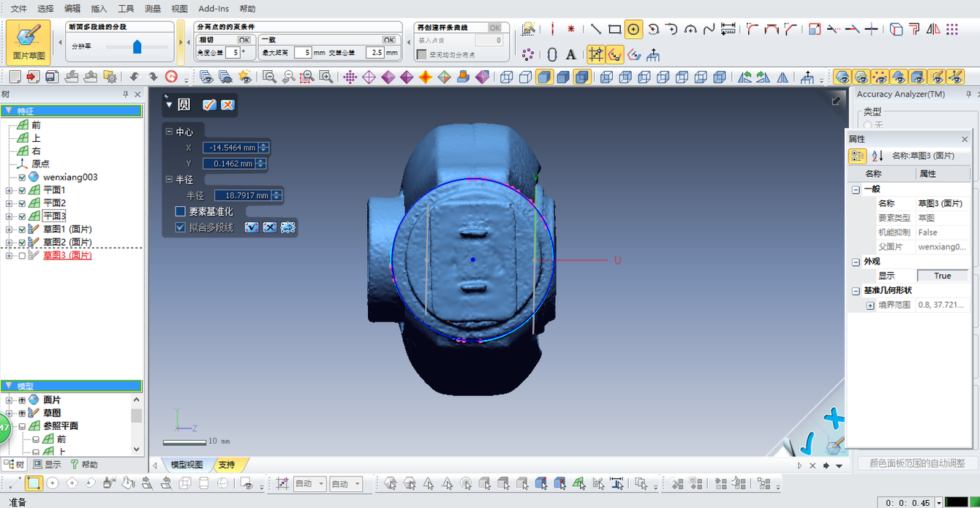The height and width of the screenshot is (508, 980).
Task: Accept the fitted polyline segments icon
Action: point(252,227)
